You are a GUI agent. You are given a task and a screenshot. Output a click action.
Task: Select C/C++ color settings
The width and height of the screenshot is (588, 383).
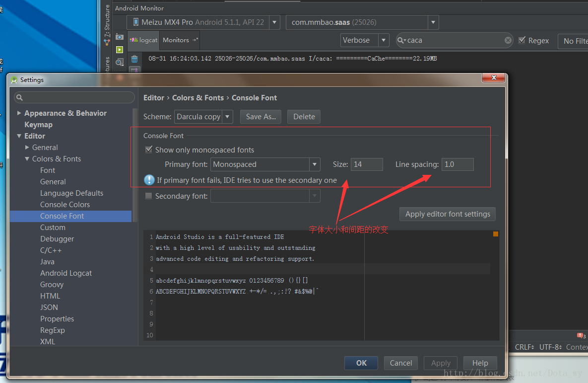click(x=51, y=250)
